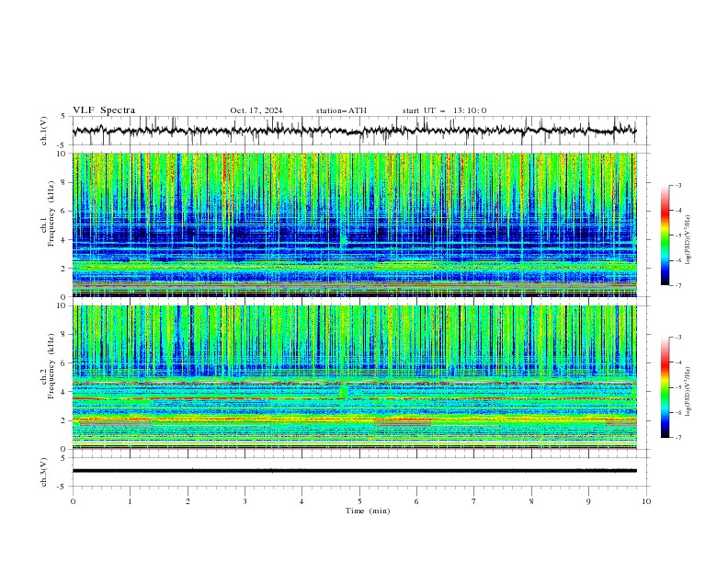Click the ch.2 "Frequency (kHz)" axis label

tap(51, 365)
